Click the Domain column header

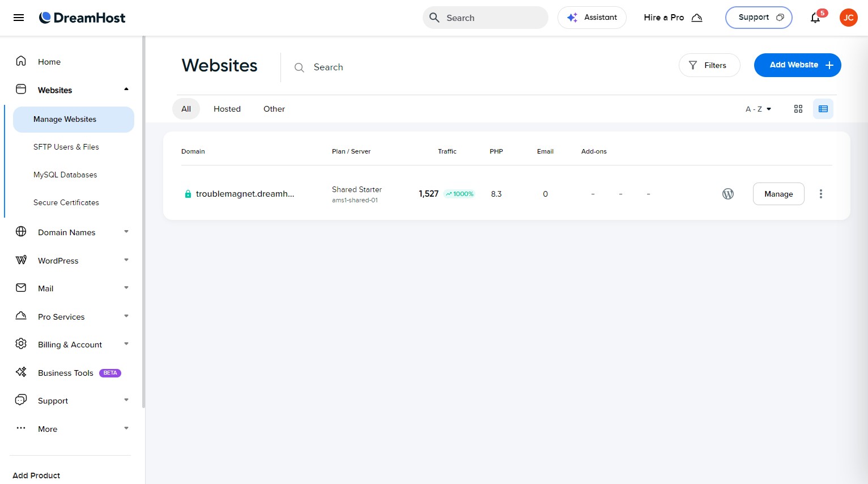coord(193,151)
